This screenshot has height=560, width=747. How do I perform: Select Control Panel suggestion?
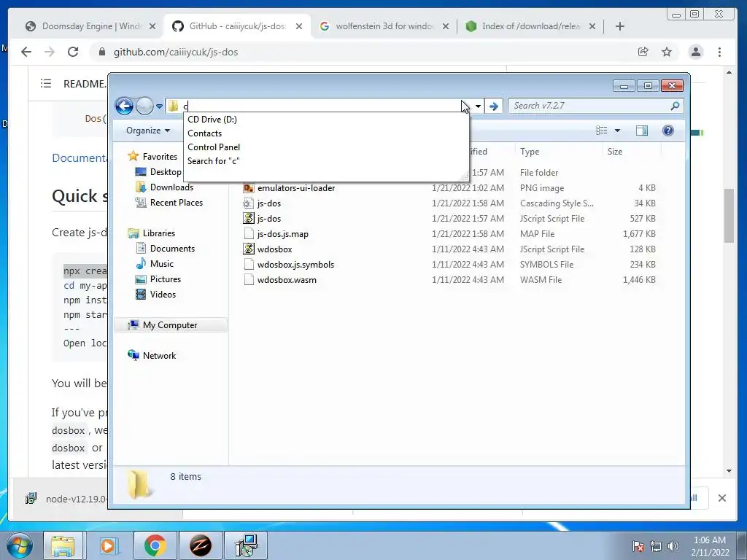pos(214,147)
